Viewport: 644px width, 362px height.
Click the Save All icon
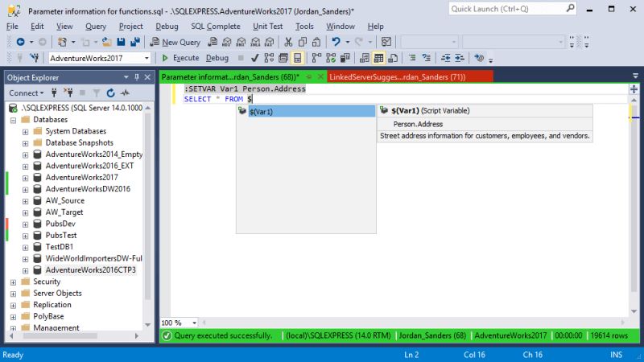[134, 42]
